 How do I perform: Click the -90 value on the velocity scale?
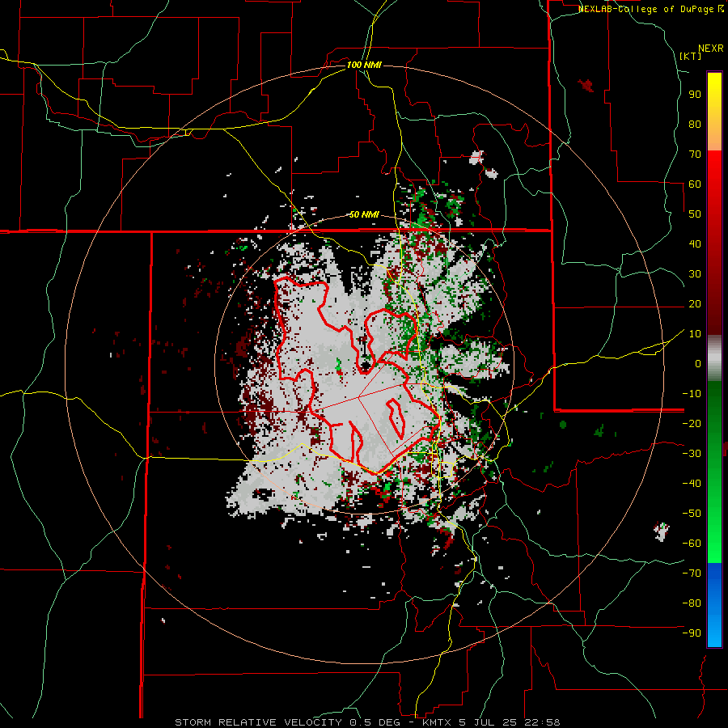692,633
